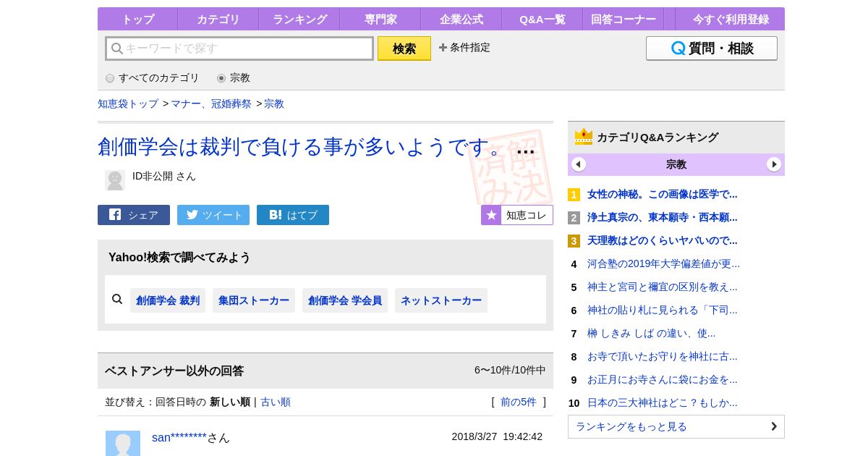Open ranking 1: 女性の神秘。この画像は医学で...
This screenshot has height=456, width=868.
click(x=663, y=194)
